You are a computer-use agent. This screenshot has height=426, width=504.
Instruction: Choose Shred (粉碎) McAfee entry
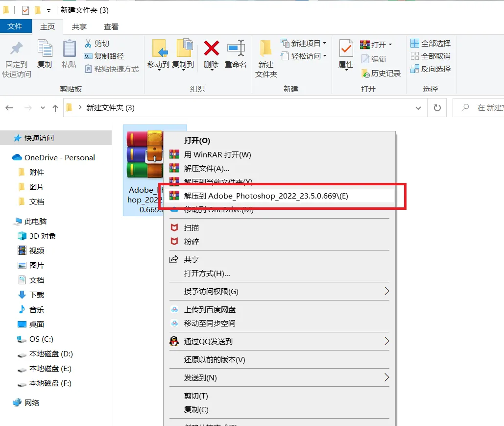[279, 241]
